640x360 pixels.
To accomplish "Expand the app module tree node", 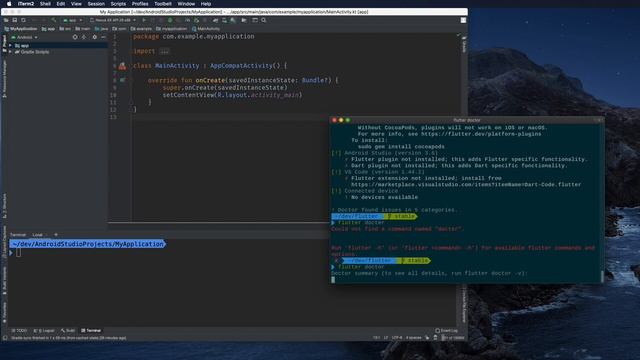I will [11, 45].
